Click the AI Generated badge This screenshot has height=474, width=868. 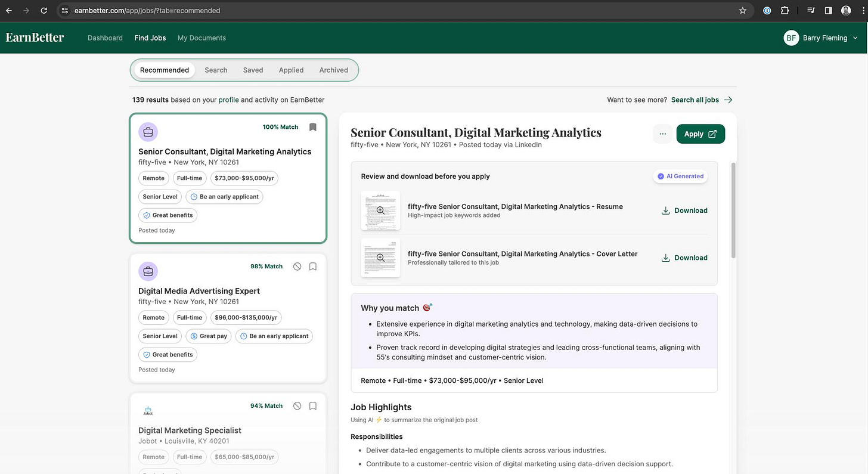coord(680,176)
